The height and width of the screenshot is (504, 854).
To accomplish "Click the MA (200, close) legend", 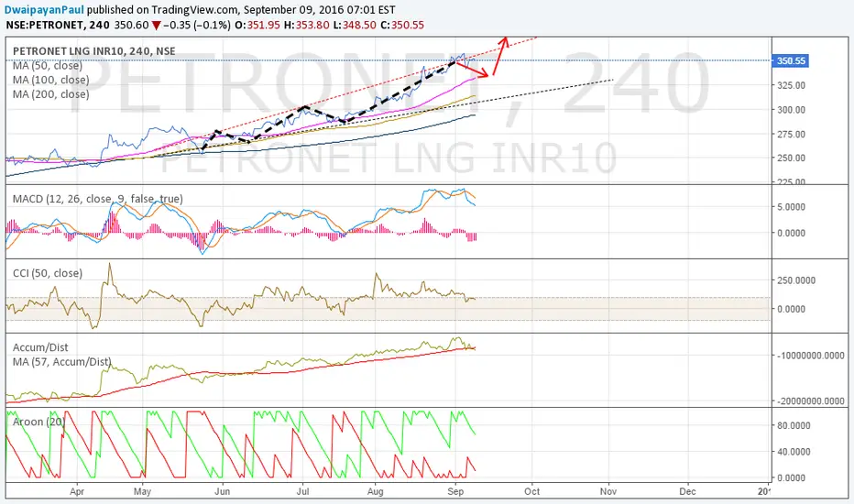I will [x=50, y=93].
